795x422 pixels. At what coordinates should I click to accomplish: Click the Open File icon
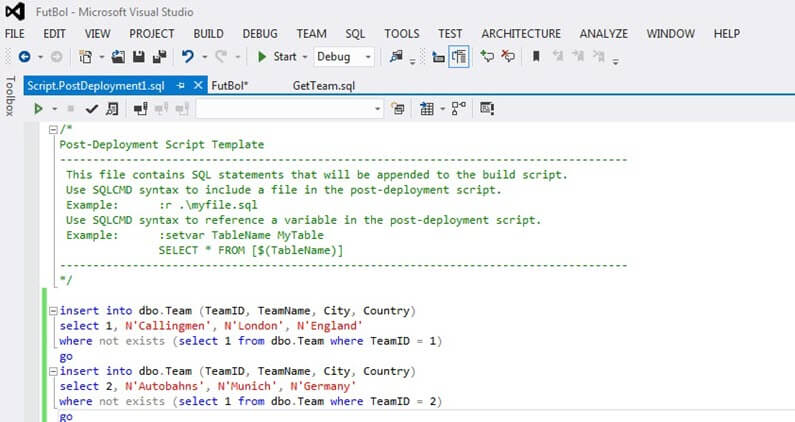pyautogui.click(x=118, y=57)
